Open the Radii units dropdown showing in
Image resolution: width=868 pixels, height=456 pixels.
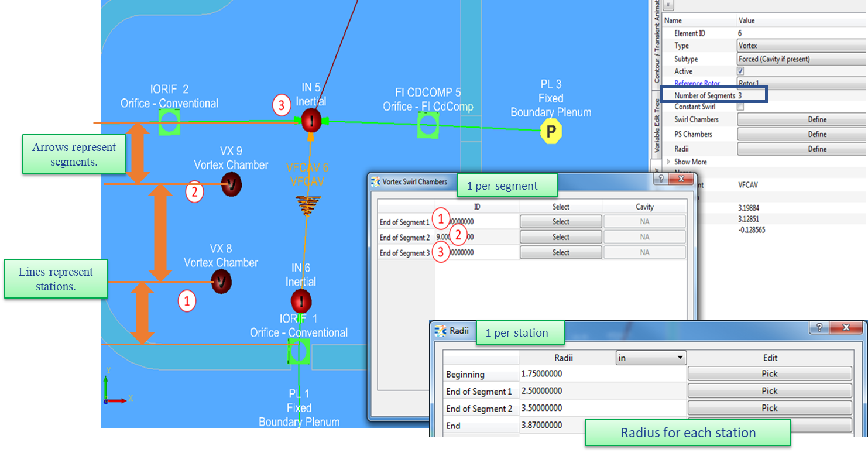coord(650,358)
